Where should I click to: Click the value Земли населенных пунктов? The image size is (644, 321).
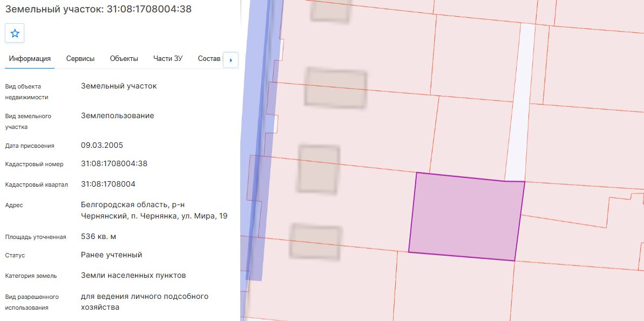point(133,276)
